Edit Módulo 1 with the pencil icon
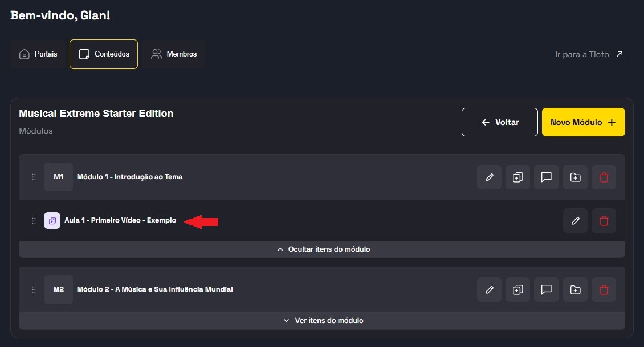The image size is (644, 347). tap(489, 177)
